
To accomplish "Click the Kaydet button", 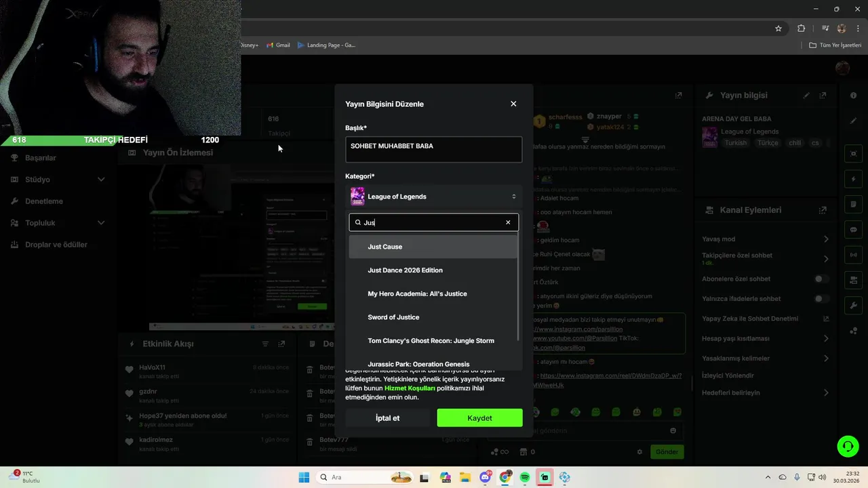I will [x=479, y=418].
